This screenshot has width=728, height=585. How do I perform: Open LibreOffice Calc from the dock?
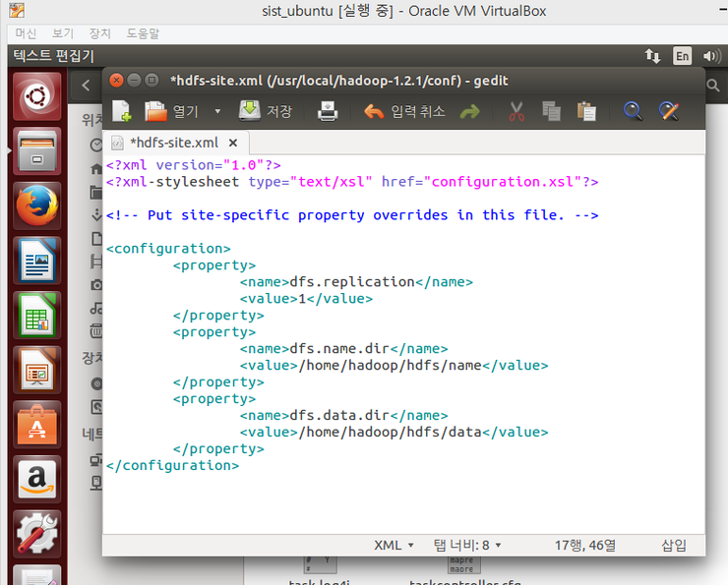click(36, 316)
